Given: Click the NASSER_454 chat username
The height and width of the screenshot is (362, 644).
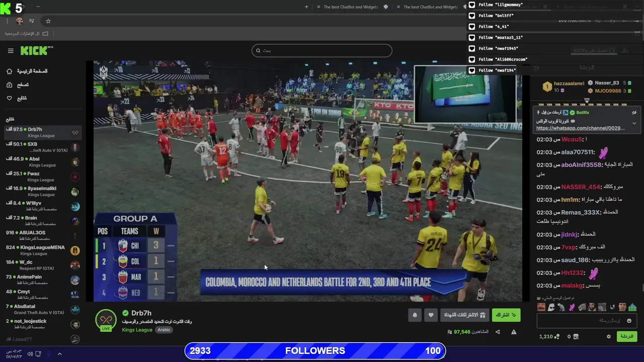Looking at the screenshot, I should click(x=581, y=187).
